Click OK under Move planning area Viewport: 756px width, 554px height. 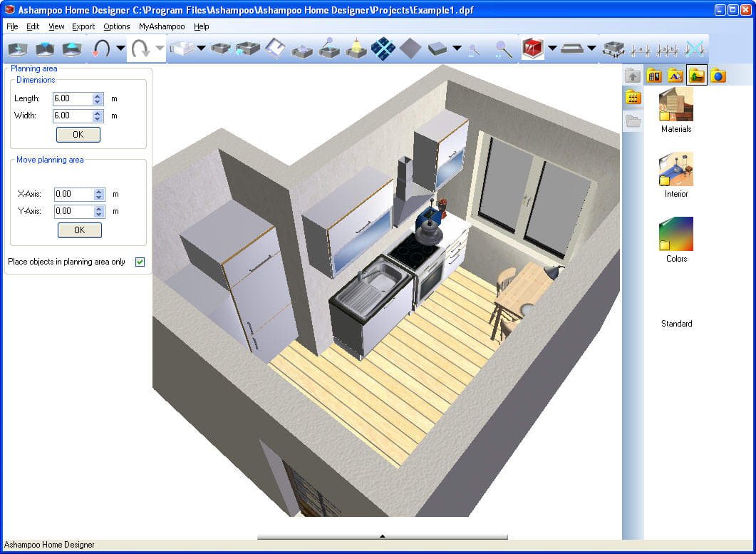click(x=80, y=230)
